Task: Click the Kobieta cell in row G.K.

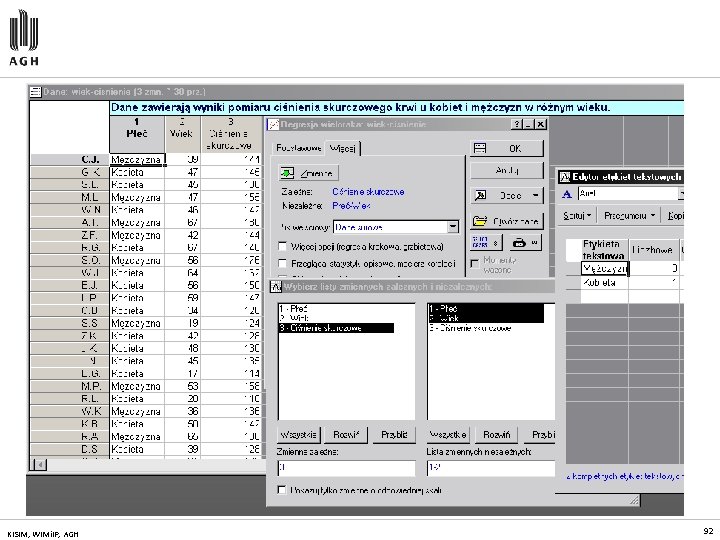Action: (137, 172)
